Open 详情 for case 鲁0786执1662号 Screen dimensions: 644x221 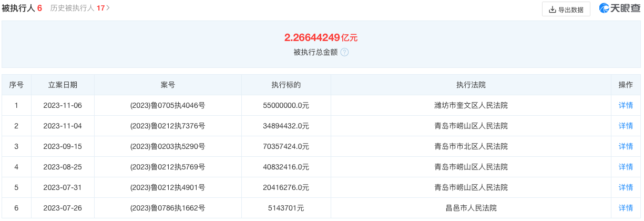[626, 208]
